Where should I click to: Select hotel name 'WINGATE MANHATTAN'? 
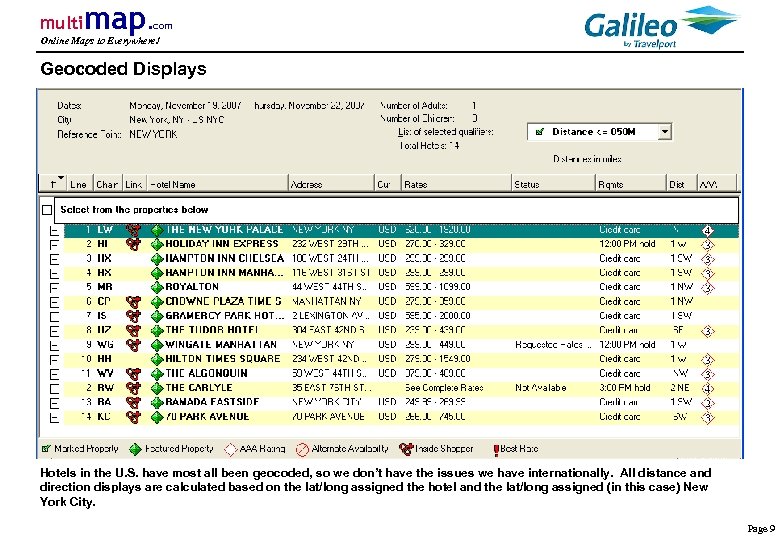coord(221,345)
